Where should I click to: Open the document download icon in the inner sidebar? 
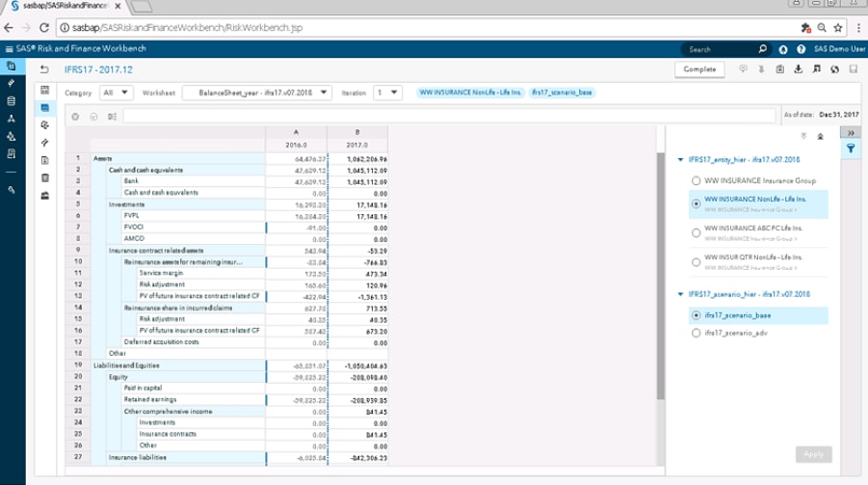pos(45,161)
